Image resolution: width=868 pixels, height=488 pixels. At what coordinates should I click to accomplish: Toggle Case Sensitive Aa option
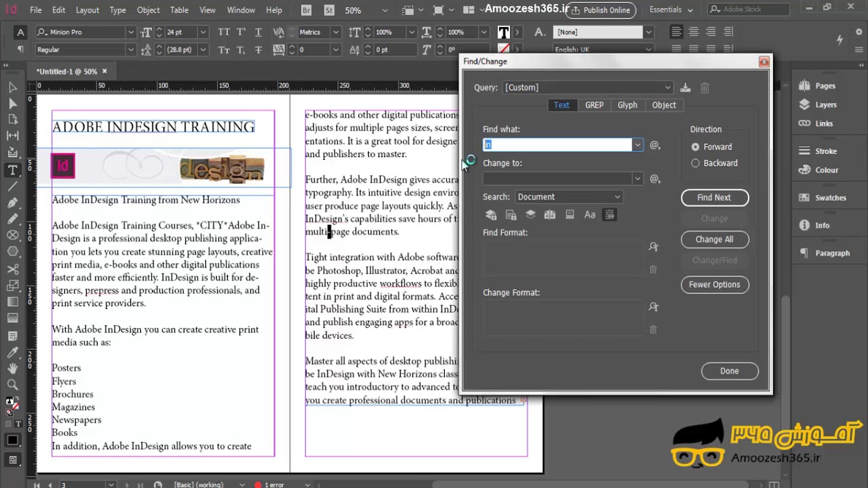click(x=590, y=215)
